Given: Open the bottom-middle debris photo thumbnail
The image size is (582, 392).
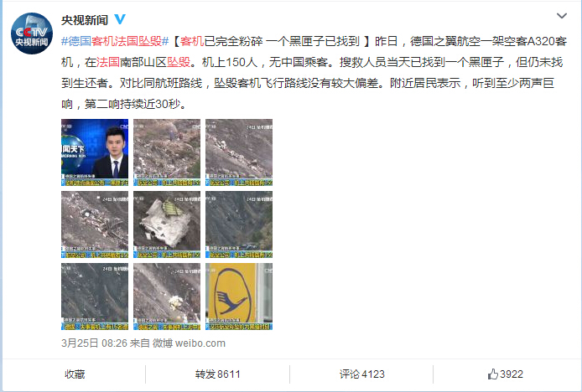Looking at the screenshot, I should [x=167, y=297].
